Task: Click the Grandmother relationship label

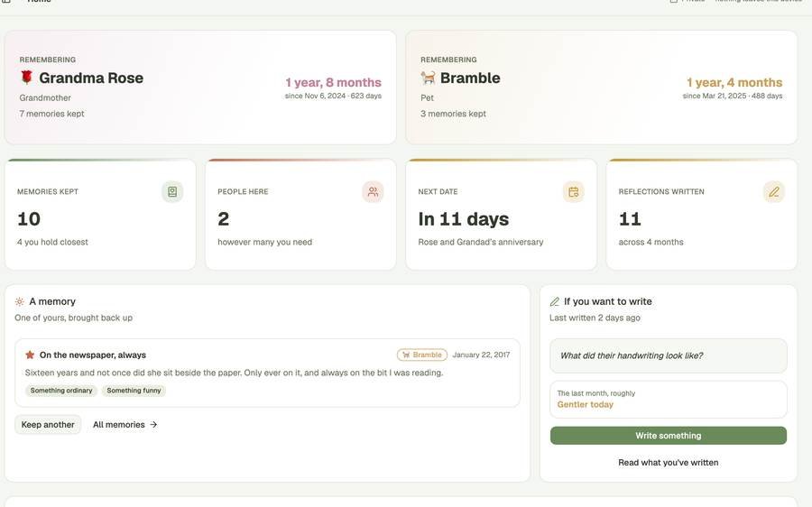Action: 45,97
